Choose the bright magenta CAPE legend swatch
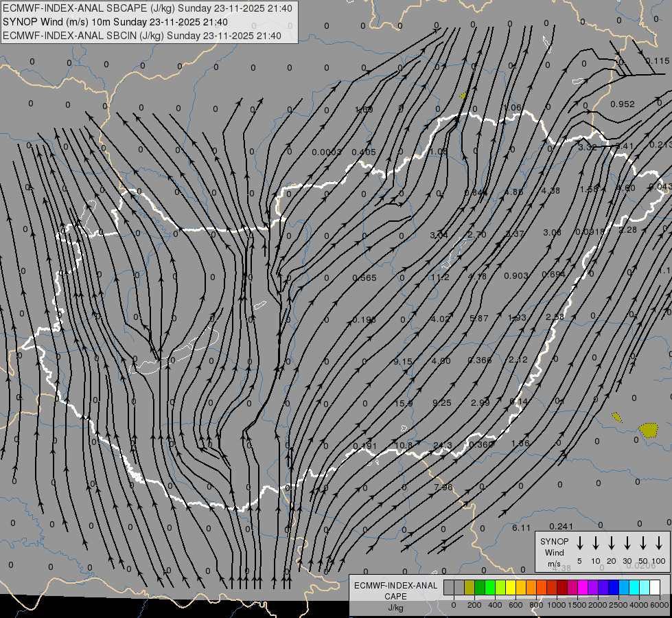 (583, 588)
